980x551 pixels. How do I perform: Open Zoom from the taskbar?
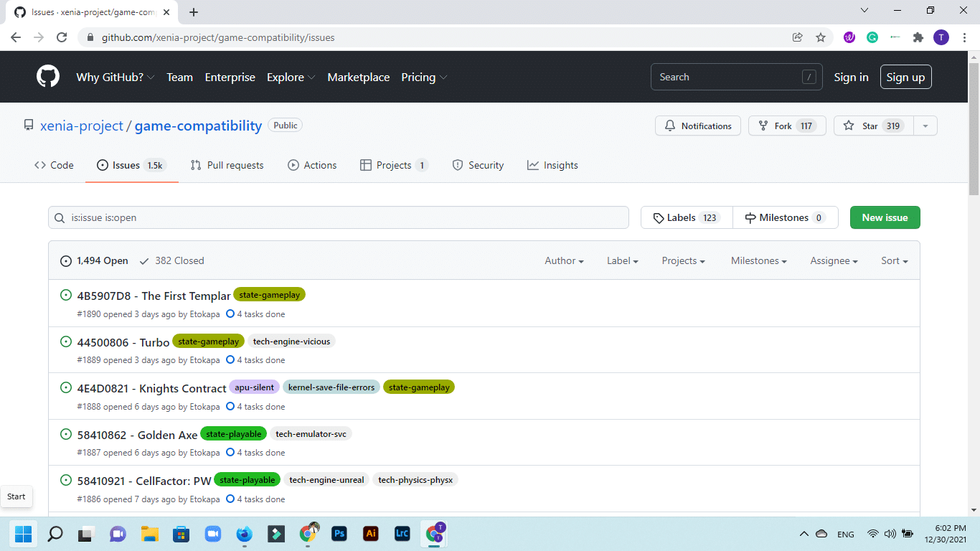pyautogui.click(x=213, y=534)
